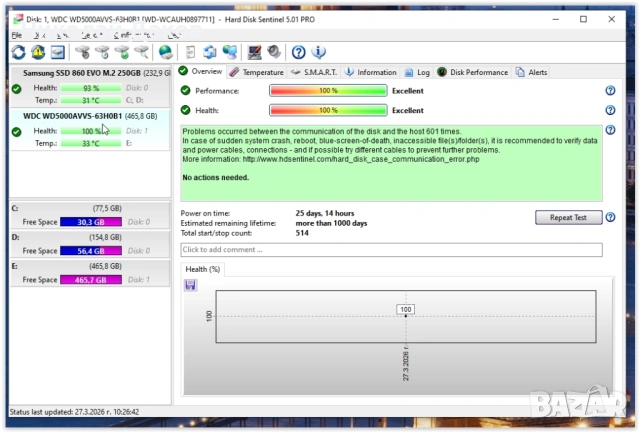This screenshot has width=640, height=432.
Task: Select the Health (%) graph tab
Action: (203, 269)
